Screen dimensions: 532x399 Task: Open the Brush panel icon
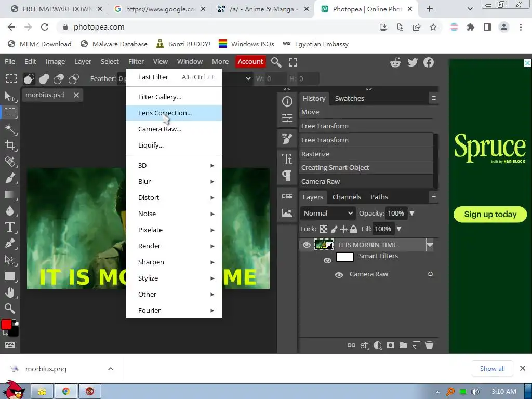point(287,138)
